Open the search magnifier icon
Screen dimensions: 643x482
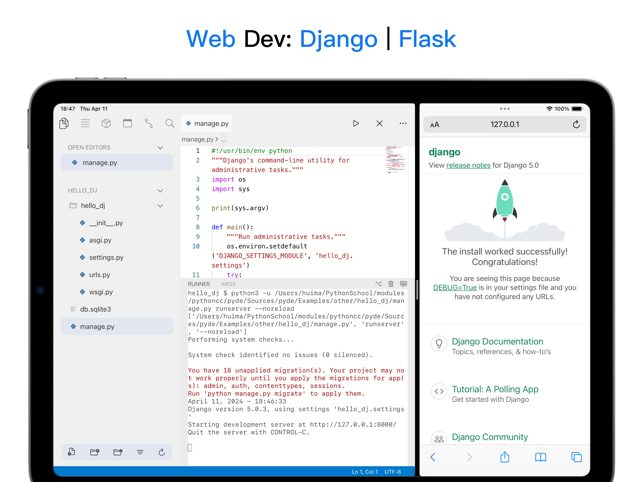tap(169, 123)
